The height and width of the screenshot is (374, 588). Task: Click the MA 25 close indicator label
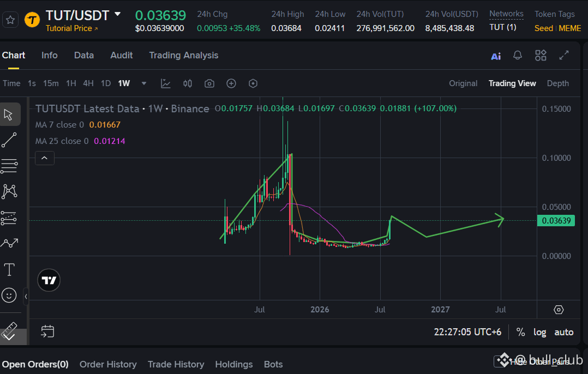point(62,141)
